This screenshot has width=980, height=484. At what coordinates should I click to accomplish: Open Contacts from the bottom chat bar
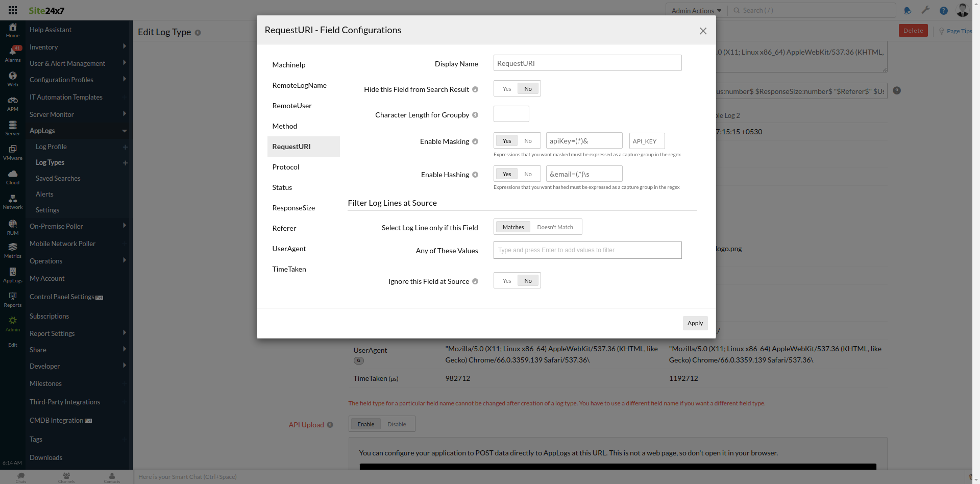112,477
